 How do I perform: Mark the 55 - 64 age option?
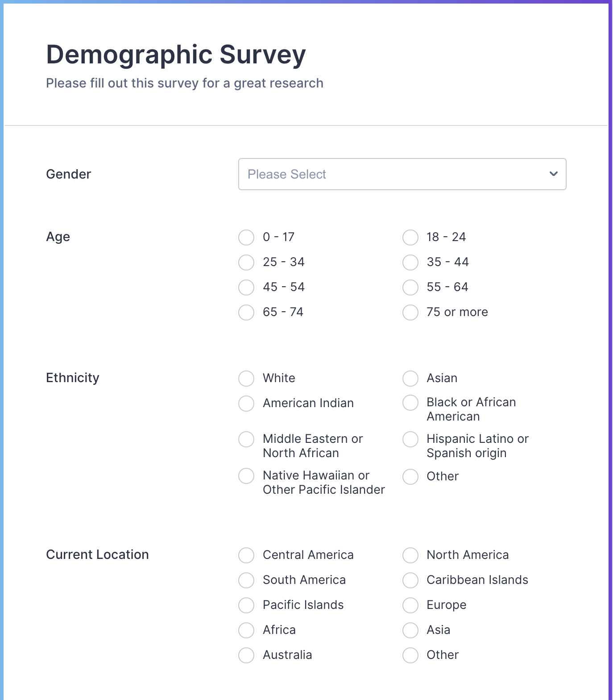[410, 287]
